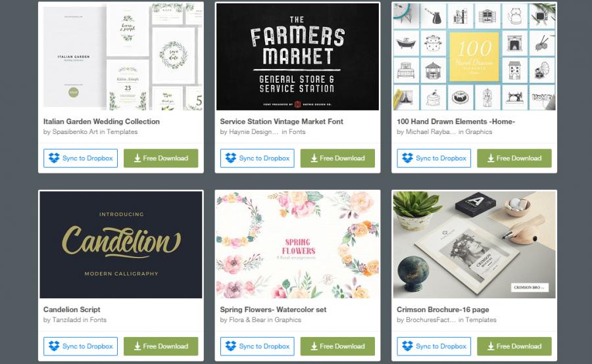Free Download 100 Hand Drawn Elements -Home-
This screenshot has width=592, height=364.
[514, 158]
